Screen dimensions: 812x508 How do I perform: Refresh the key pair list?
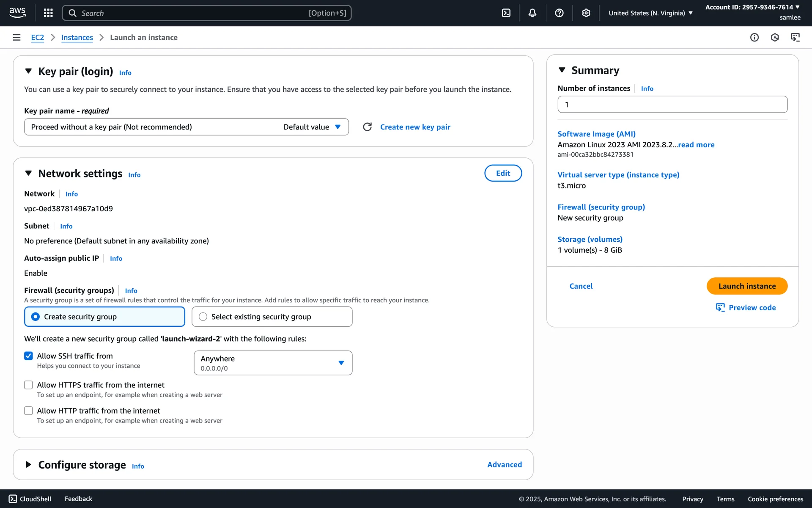[x=367, y=127]
